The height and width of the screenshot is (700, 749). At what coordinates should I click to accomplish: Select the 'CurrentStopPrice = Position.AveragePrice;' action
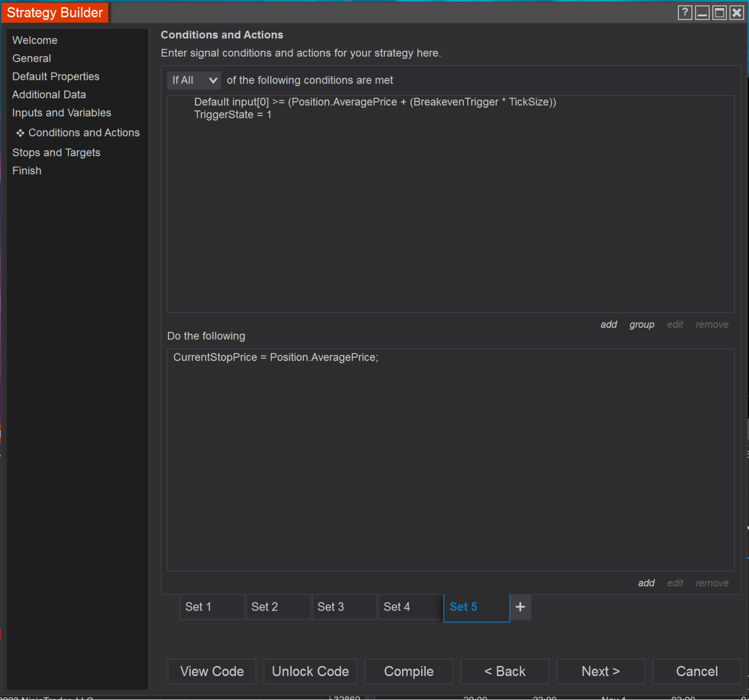tap(276, 358)
